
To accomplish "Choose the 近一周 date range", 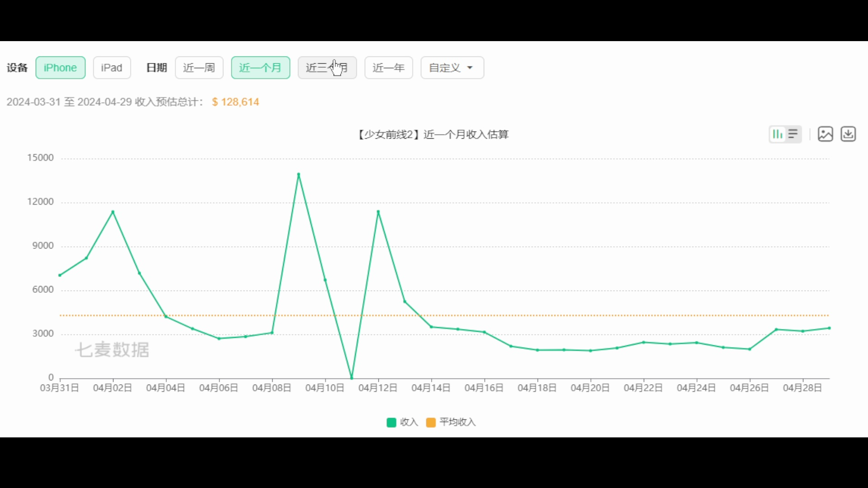I will (199, 68).
